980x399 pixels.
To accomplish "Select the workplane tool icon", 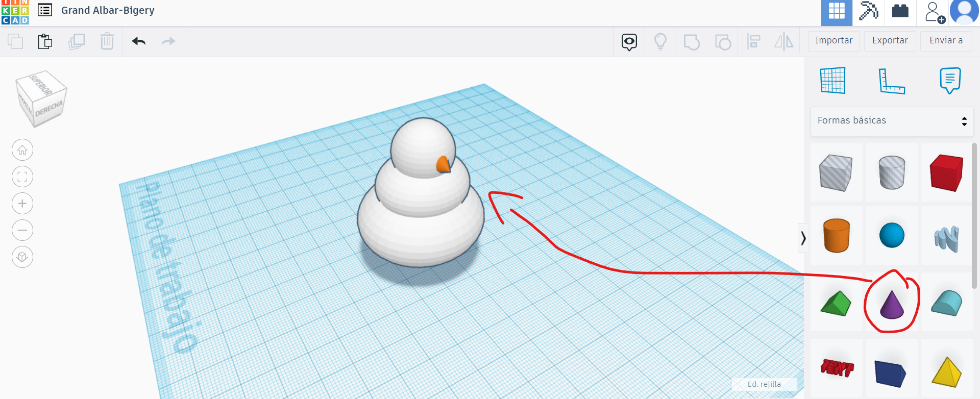I will coord(833,81).
